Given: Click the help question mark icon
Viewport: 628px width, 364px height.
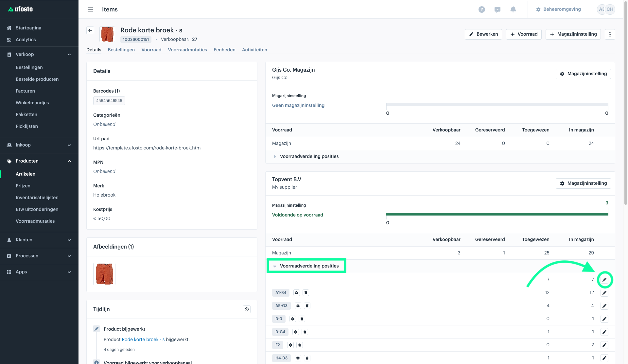Looking at the screenshot, I should click(x=481, y=9).
